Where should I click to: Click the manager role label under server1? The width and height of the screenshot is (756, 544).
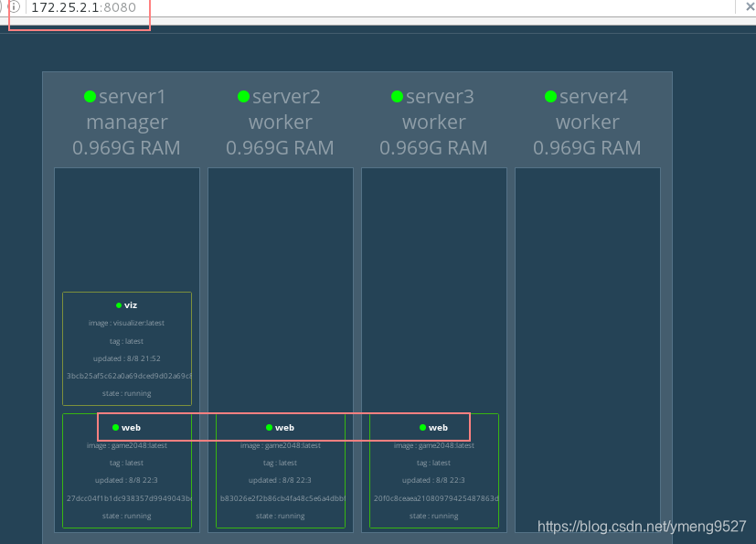(127, 123)
